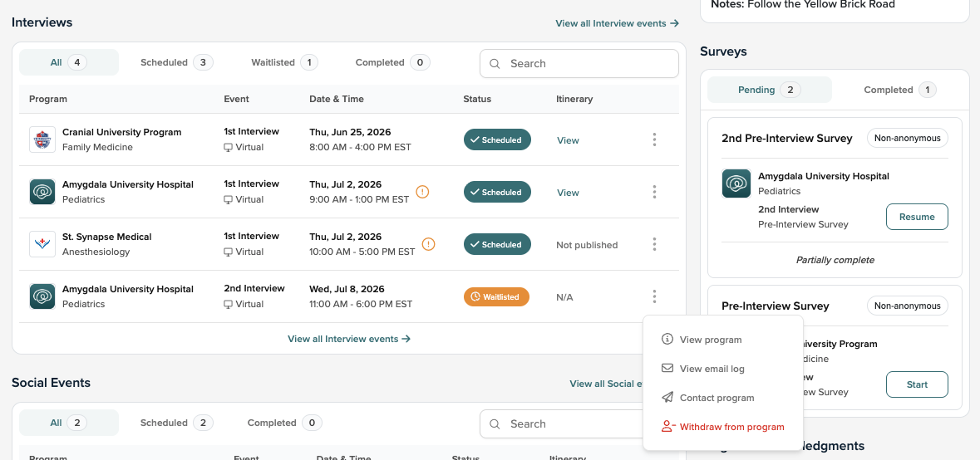
Task: Switch to Interviews Scheduled tab
Action: (x=177, y=62)
